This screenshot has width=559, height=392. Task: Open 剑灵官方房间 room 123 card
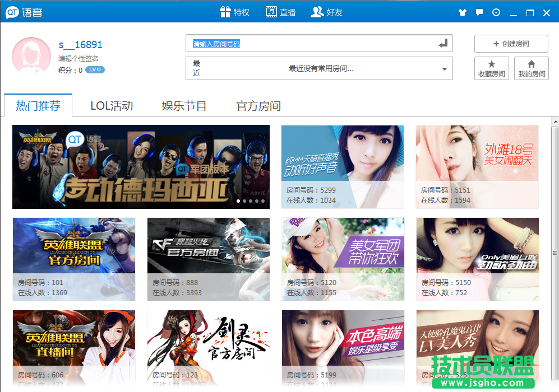[x=208, y=348]
